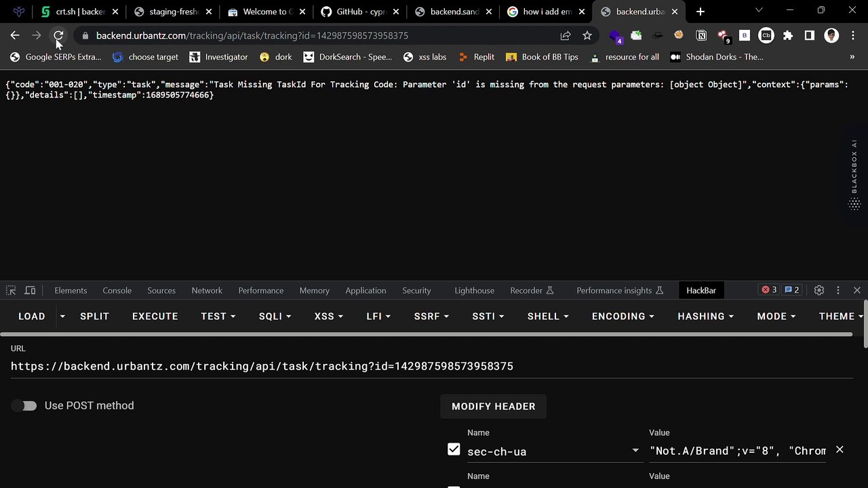This screenshot has width=868, height=488.
Task: Open the Security DevTools tab
Action: pyautogui.click(x=416, y=290)
